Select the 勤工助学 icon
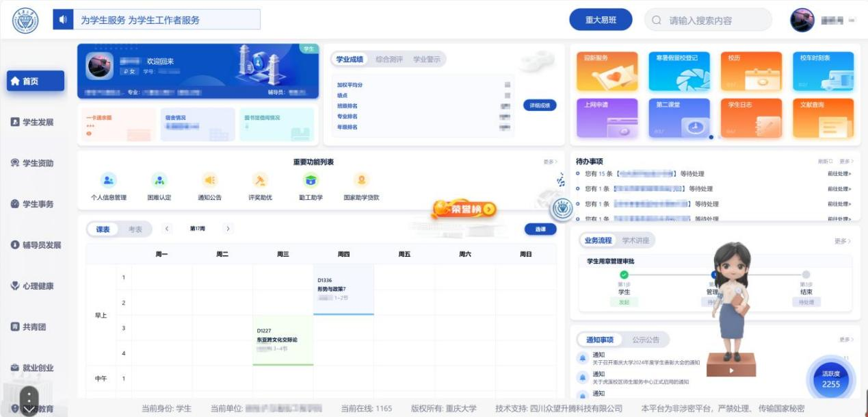This screenshot has height=417, width=868. tap(311, 181)
